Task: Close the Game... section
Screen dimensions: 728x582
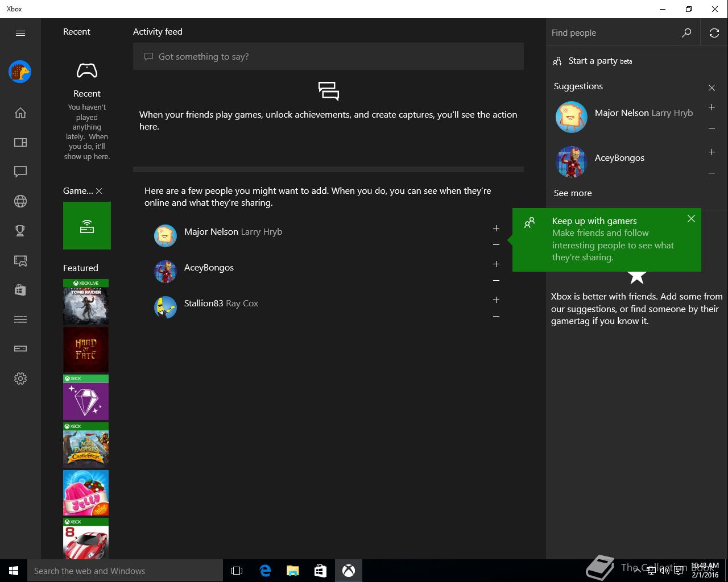Action: point(99,191)
